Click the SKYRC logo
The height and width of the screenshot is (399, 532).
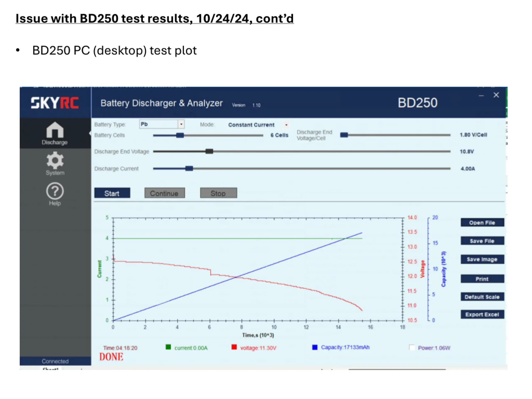(x=55, y=103)
